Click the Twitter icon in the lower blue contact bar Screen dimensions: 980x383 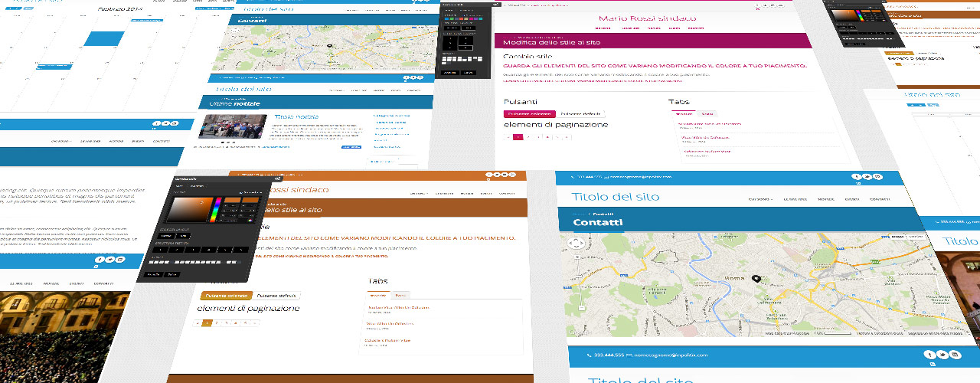pos(942,354)
